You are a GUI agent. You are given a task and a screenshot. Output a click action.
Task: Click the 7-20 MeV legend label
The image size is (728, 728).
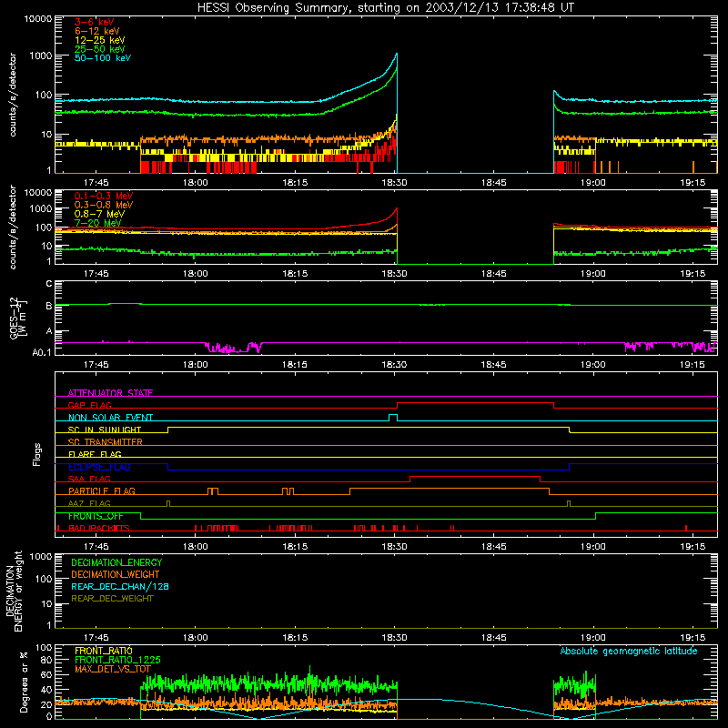(98, 223)
